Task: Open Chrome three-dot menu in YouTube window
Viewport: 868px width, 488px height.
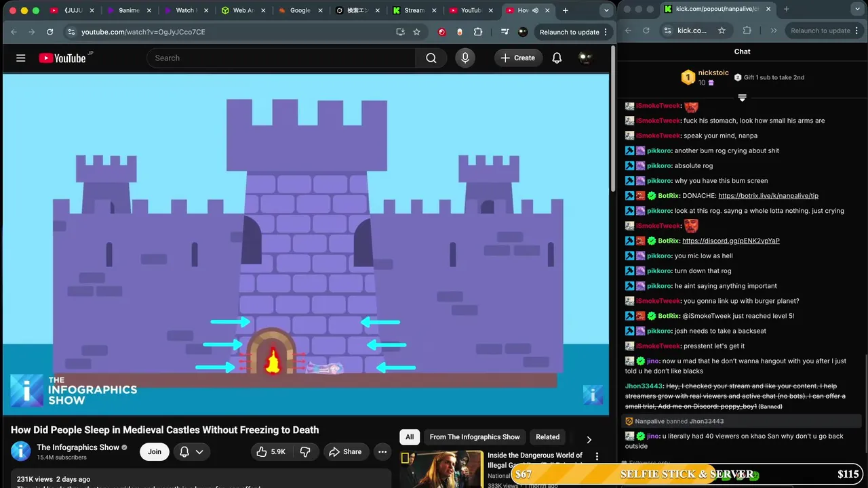Action: click(x=606, y=32)
